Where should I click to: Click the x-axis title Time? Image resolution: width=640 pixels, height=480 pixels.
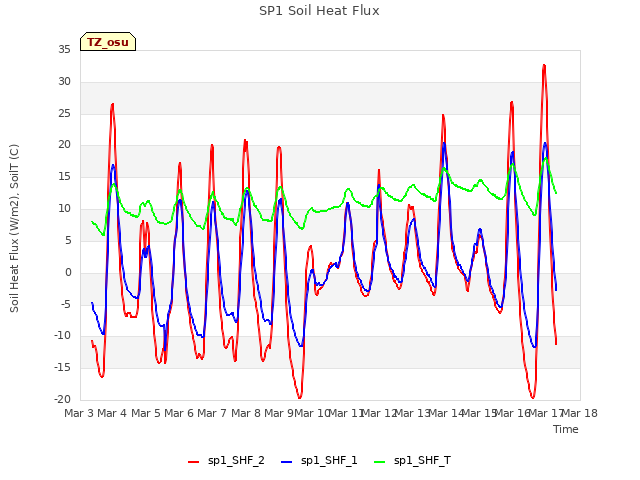click(x=566, y=429)
